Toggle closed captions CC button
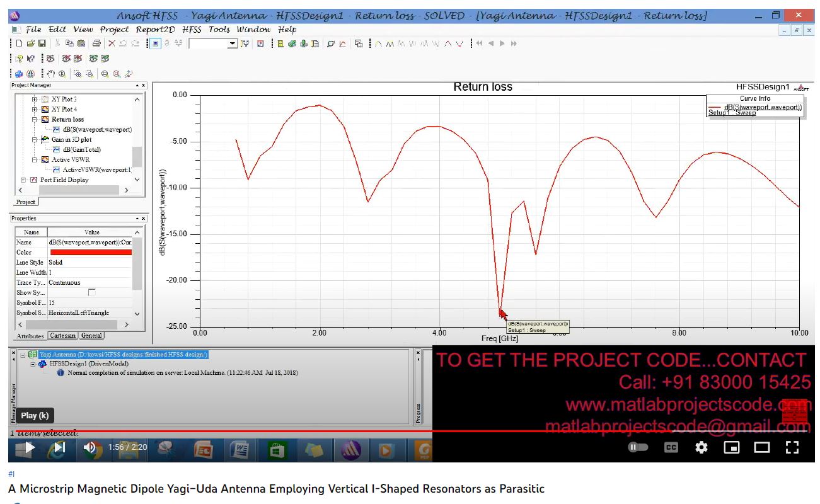 pyautogui.click(x=671, y=447)
